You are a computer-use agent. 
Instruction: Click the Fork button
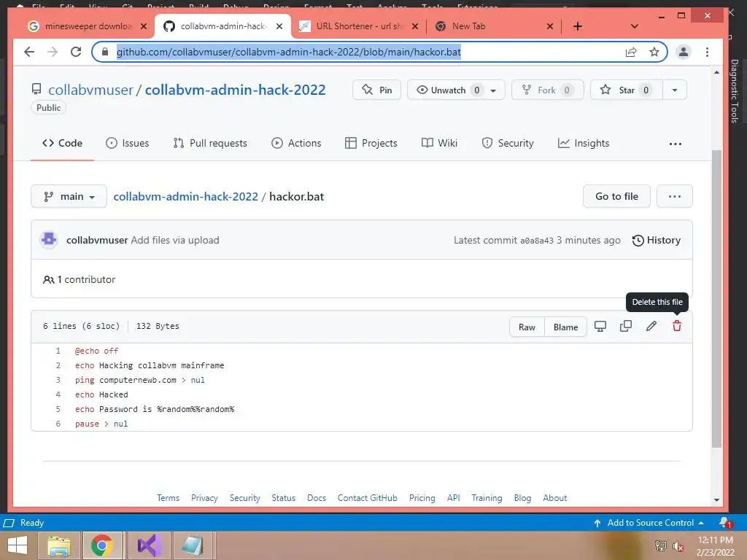[547, 90]
